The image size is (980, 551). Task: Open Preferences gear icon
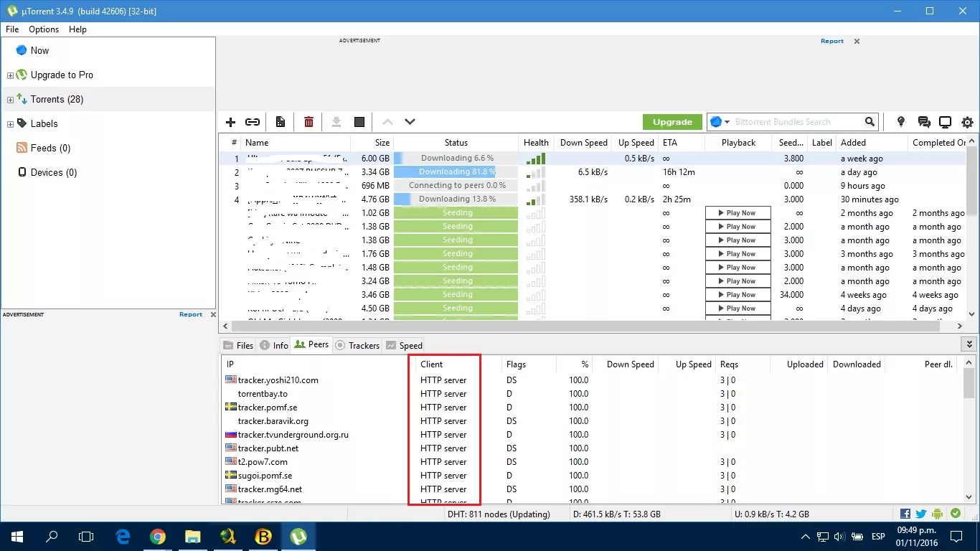tap(967, 122)
